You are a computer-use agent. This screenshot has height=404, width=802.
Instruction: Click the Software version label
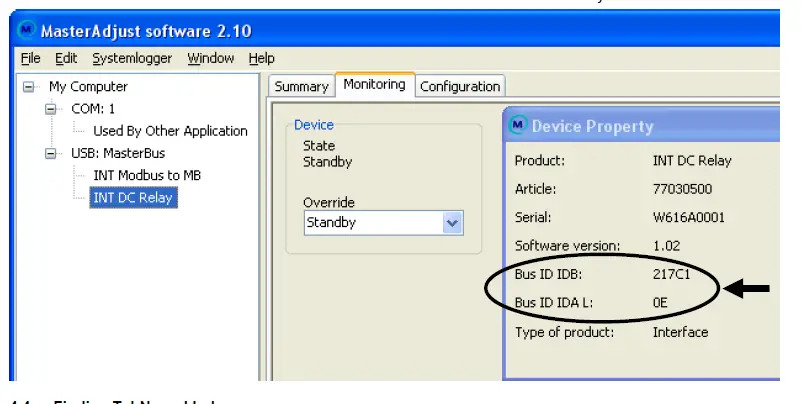click(567, 246)
